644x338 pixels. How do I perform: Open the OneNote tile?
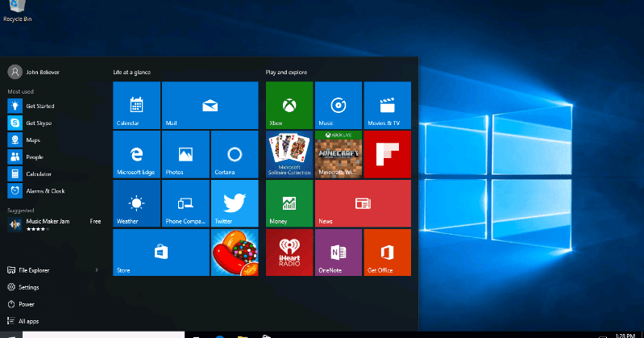(x=339, y=252)
